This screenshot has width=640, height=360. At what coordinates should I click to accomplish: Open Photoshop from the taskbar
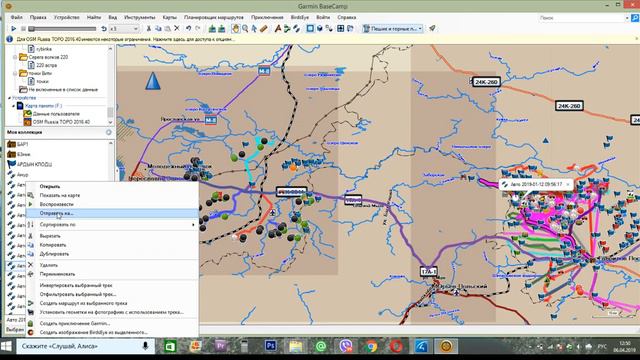(x=271, y=346)
